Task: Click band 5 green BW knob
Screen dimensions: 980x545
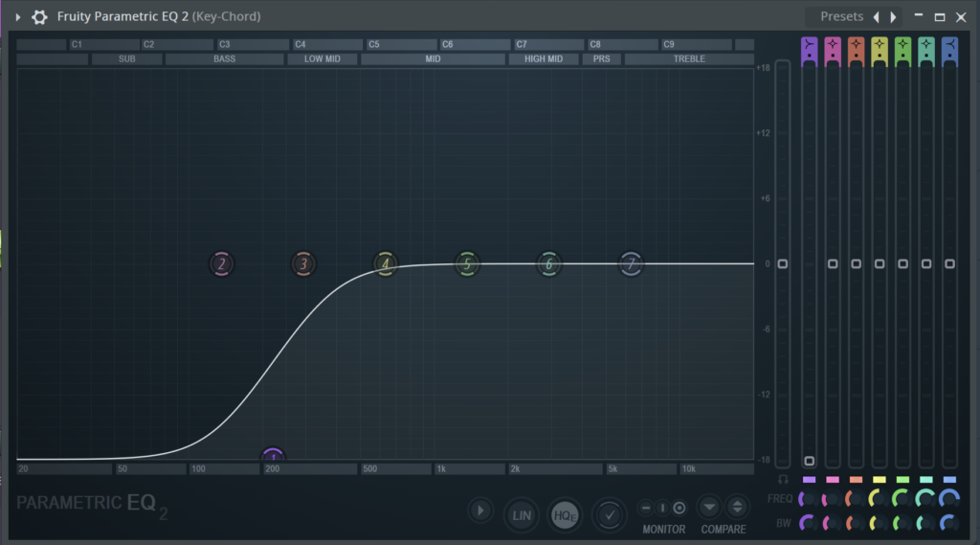Action: (902, 523)
